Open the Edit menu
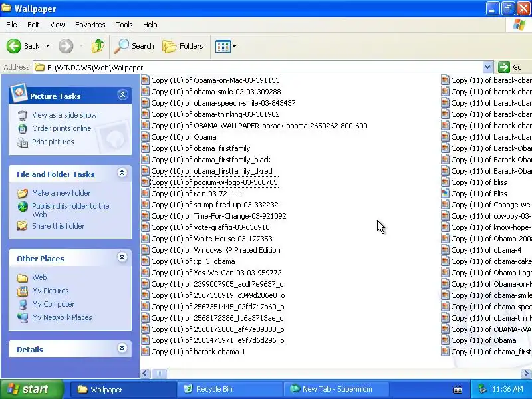532x399 pixels. click(x=33, y=25)
